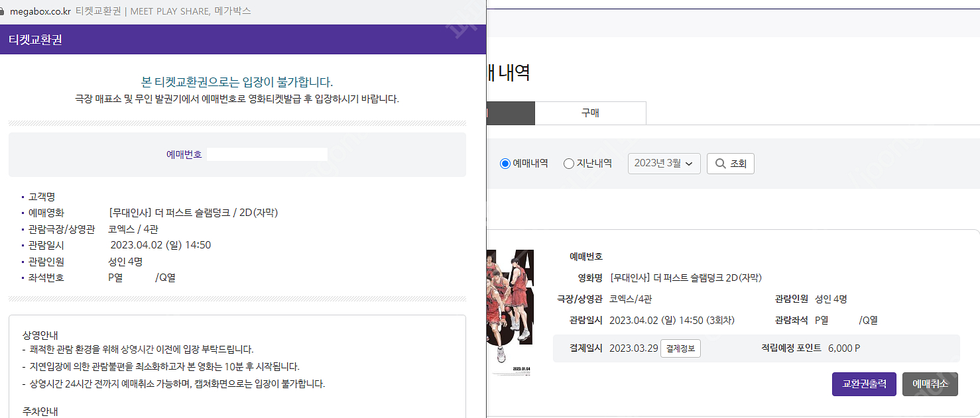Click the 성인 4명 value in reservation card

pyautogui.click(x=831, y=299)
